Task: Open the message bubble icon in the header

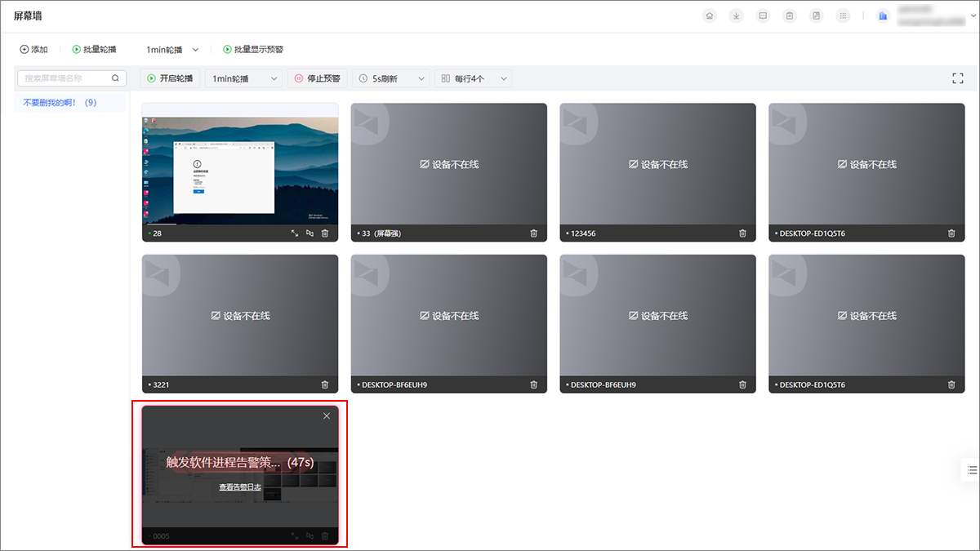Action: click(x=763, y=16)
